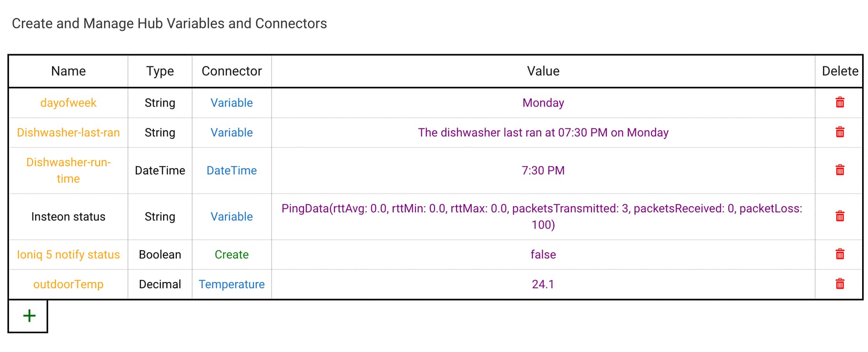Image resolution: width=868 pixels, height=352 pixels.
Task: Edit the 7:30 PM value
Action: 543,171
